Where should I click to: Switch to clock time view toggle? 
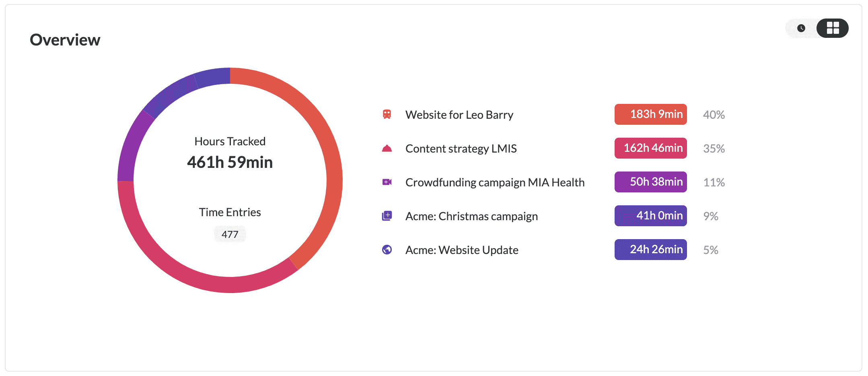coord(801,28)
